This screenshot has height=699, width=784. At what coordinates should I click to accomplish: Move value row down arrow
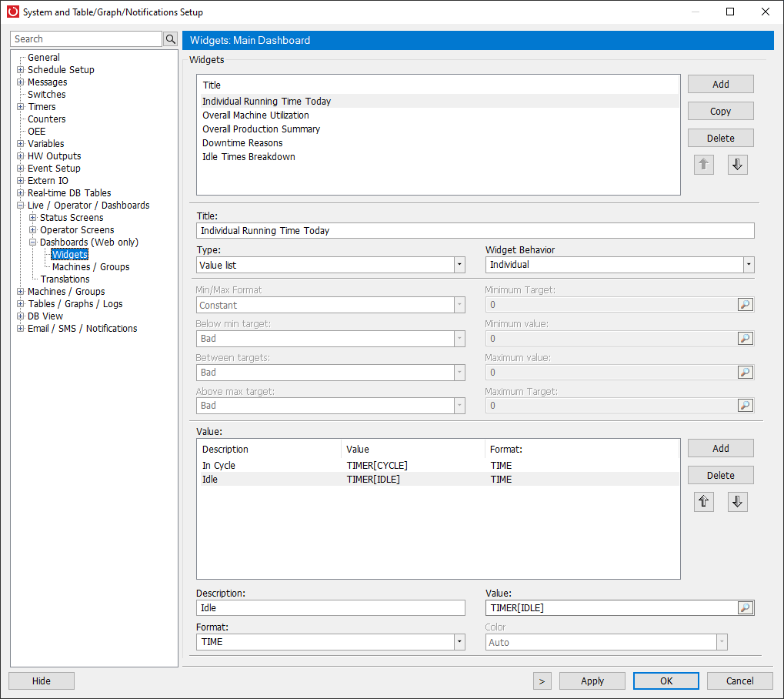click(738, 501)
